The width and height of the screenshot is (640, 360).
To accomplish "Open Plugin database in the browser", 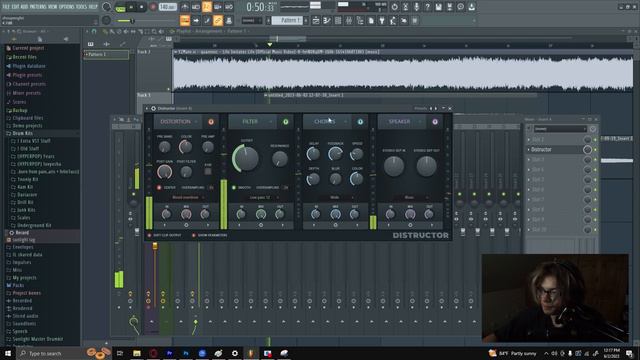I will coord(29,66).
